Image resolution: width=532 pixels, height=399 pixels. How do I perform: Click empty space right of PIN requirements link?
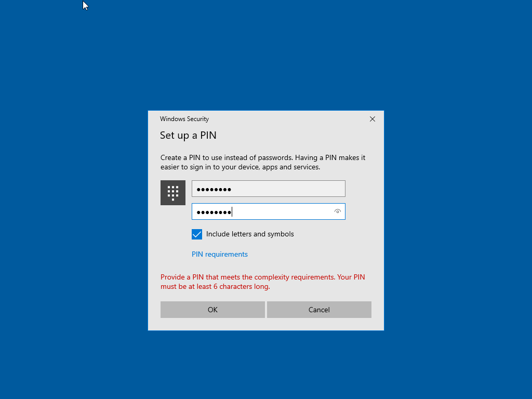[312, 254]
